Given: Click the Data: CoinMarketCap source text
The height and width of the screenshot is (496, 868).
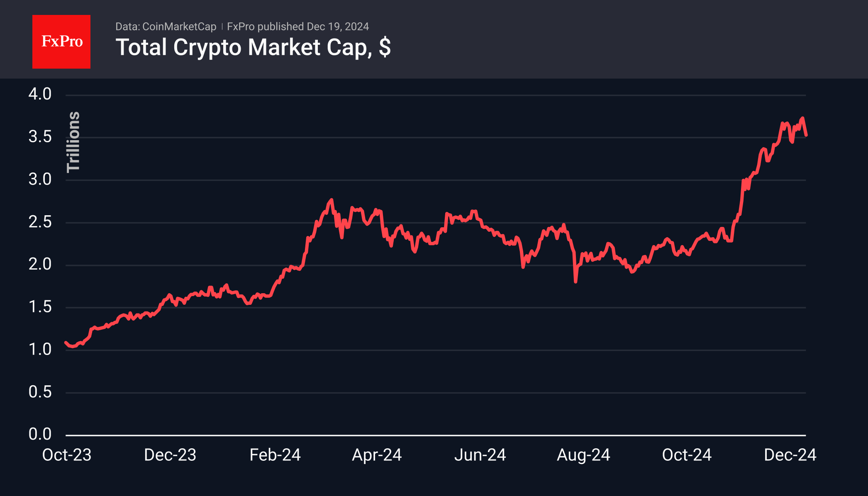Looking at the screenshot, I should tap(166, 27).
